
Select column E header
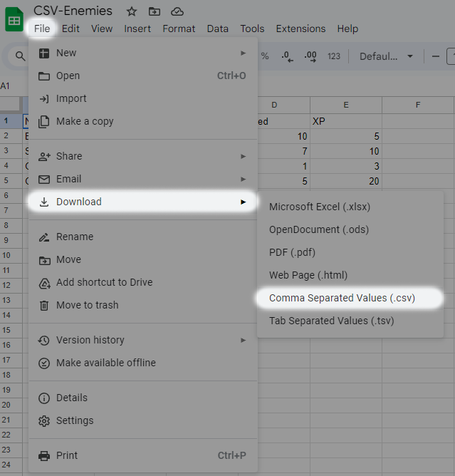tap(346, 105)
